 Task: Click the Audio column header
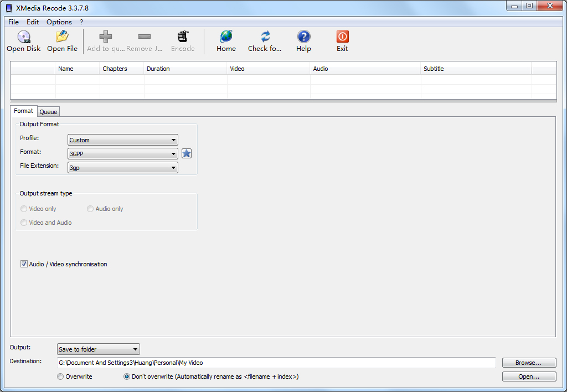(x=365, y=69)
